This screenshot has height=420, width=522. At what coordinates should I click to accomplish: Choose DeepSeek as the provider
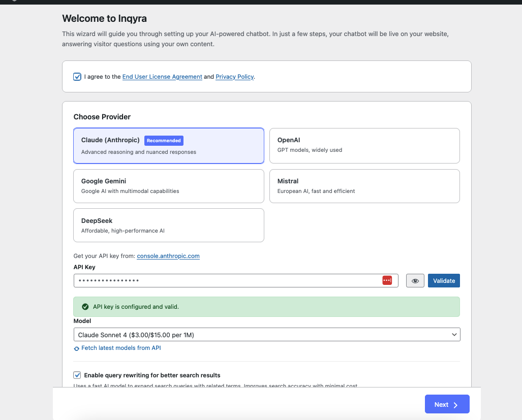[169, 225]
